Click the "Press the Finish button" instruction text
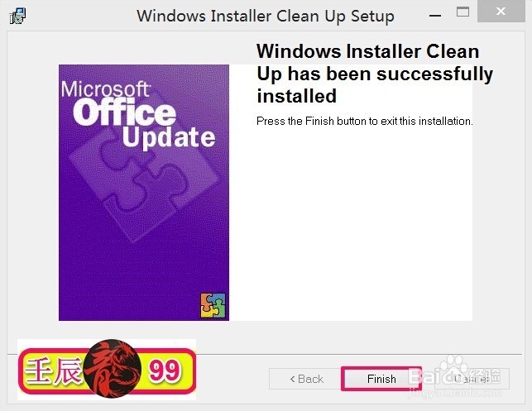 (x=364, y=121)
